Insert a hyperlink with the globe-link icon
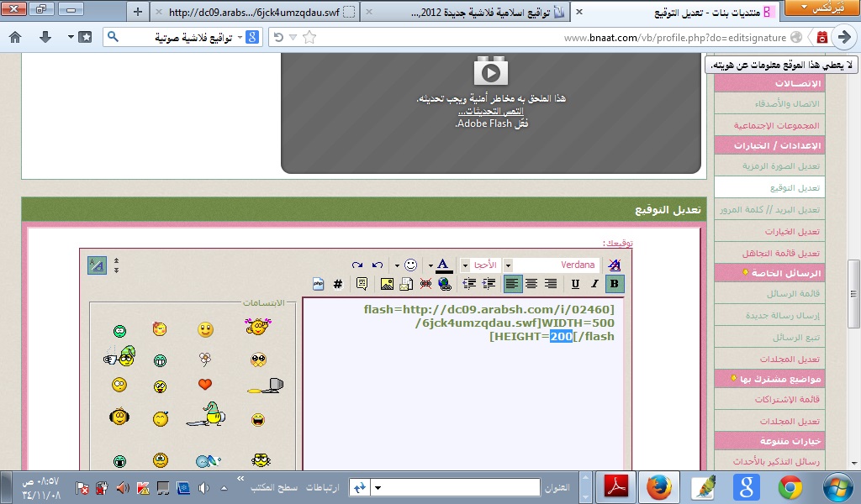The width and height of the screenshot is (861, 504). [x=445, y=284]
